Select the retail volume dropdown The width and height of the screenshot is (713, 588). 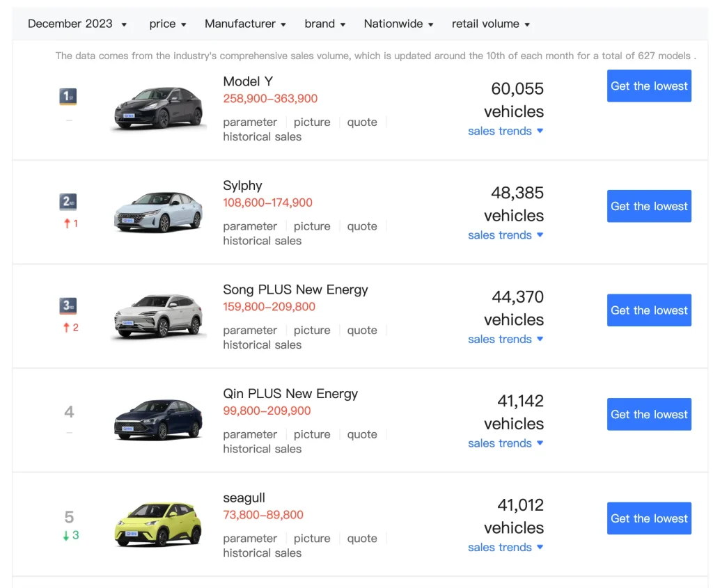pyautogui.click(x=491, y=24)
